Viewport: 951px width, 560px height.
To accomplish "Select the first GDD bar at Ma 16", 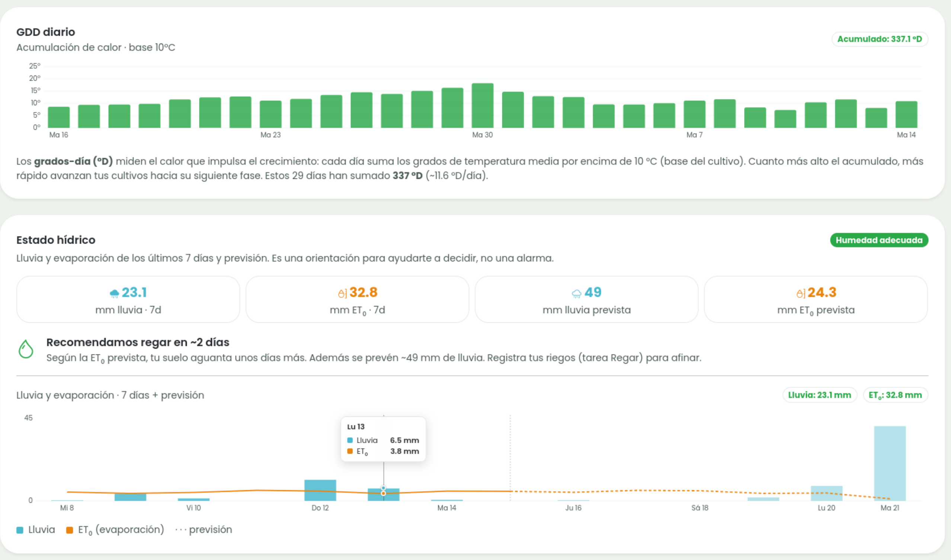I will click(59, 118).
